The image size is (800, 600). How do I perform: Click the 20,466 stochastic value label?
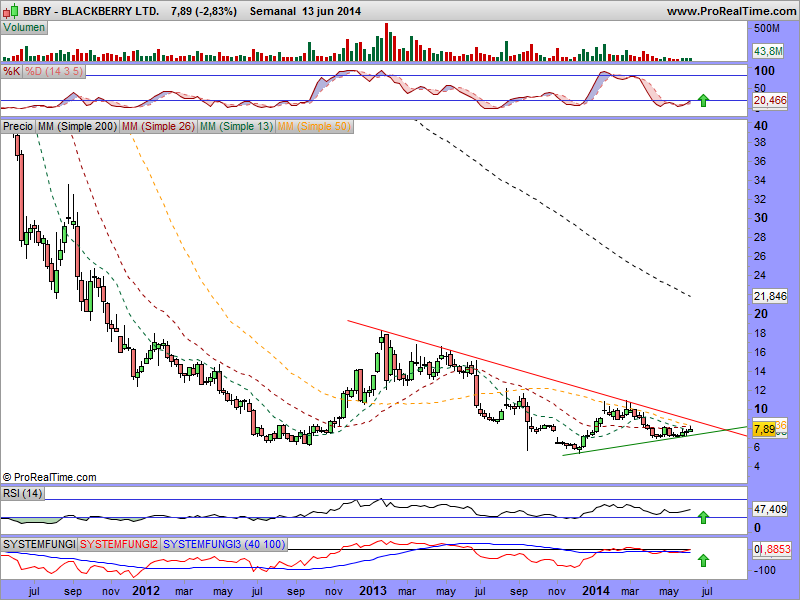(770, 100)
